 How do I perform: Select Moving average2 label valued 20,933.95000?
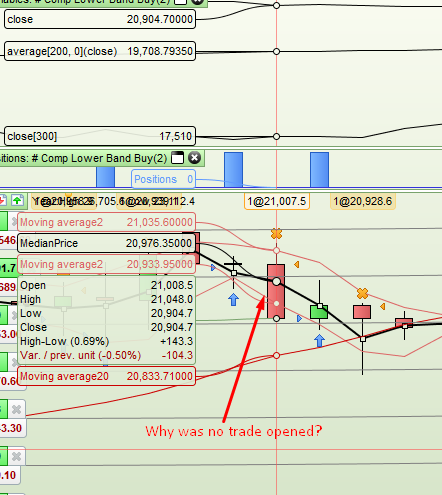point(106,264)
